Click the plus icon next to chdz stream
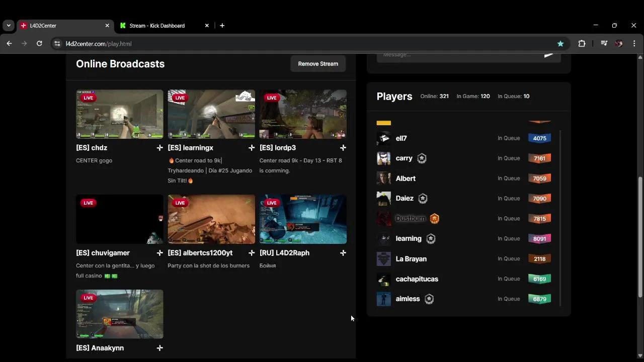Image resolution: width=644 pixels, height=362 pixels. click(159, 148)
